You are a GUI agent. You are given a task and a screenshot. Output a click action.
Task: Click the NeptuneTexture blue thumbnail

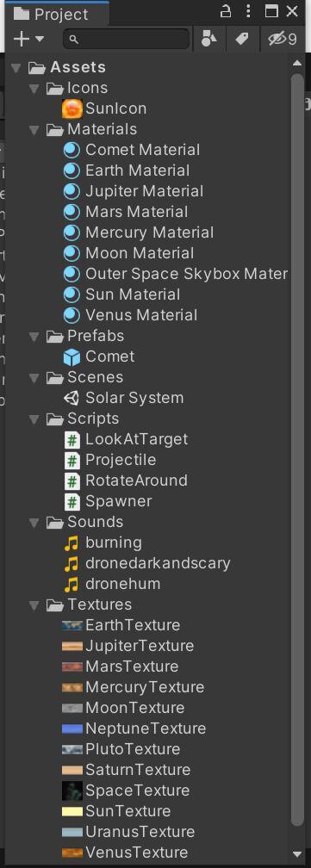point(72,729)
